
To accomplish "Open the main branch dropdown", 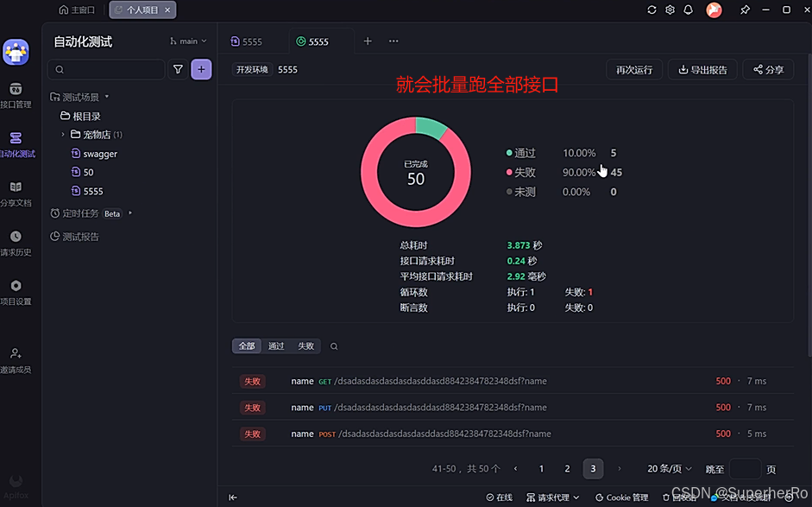I will click(x=186, y=41).
